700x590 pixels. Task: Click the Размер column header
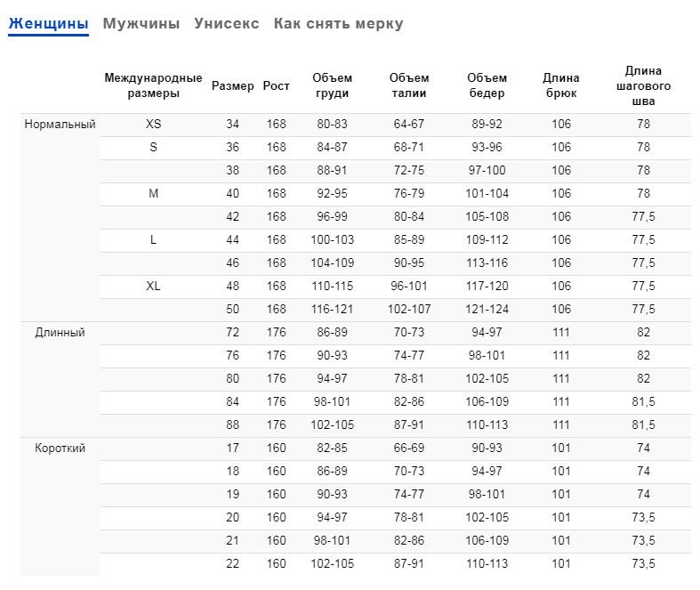pyautogui.click(x=233, y=86)
